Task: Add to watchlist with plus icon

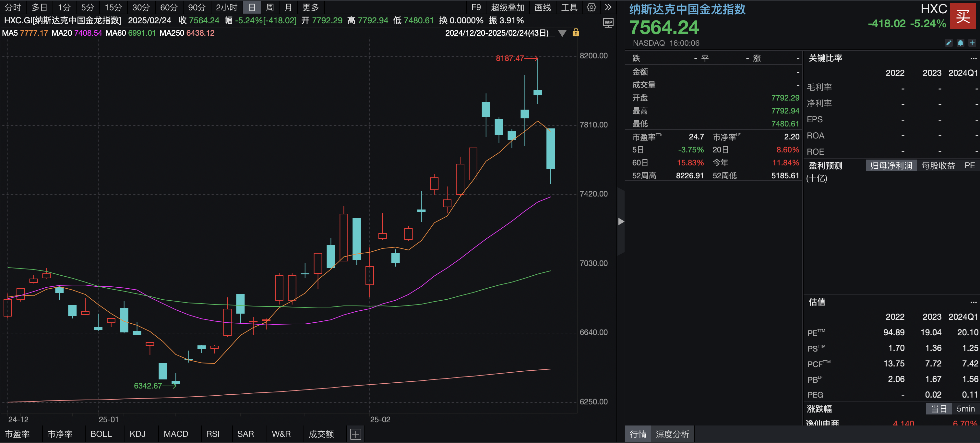Action: pyautogui.click(x=972, y=43)
